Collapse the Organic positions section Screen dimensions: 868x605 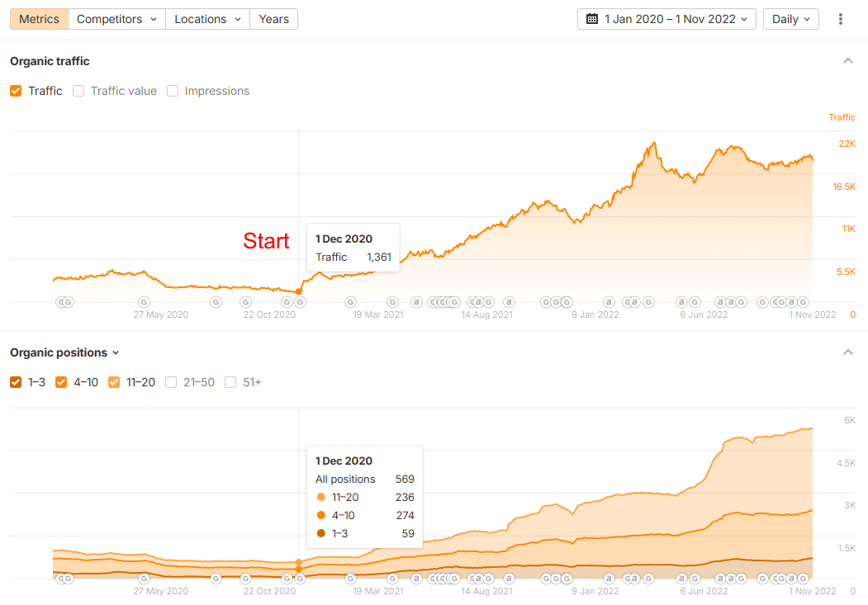tap(848, 352)
